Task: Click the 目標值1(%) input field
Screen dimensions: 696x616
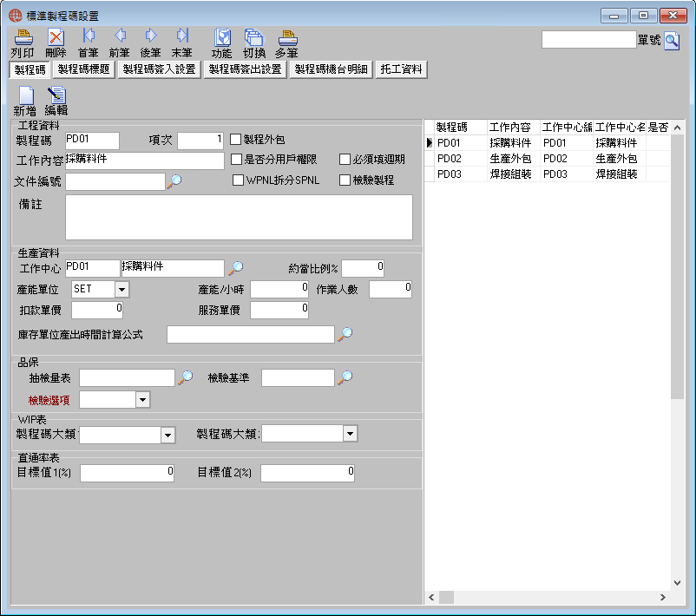Action: [127, 473]
